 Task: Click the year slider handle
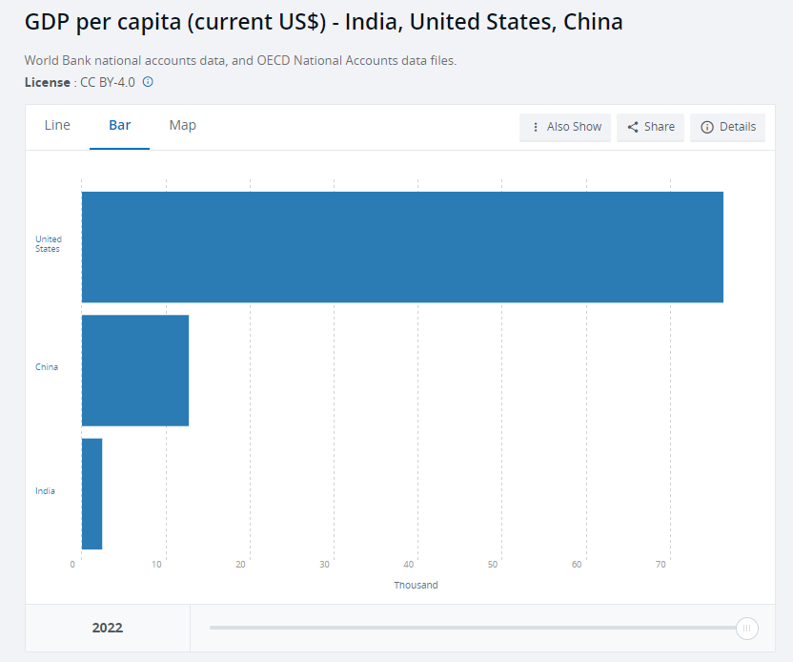click(746, 628)
